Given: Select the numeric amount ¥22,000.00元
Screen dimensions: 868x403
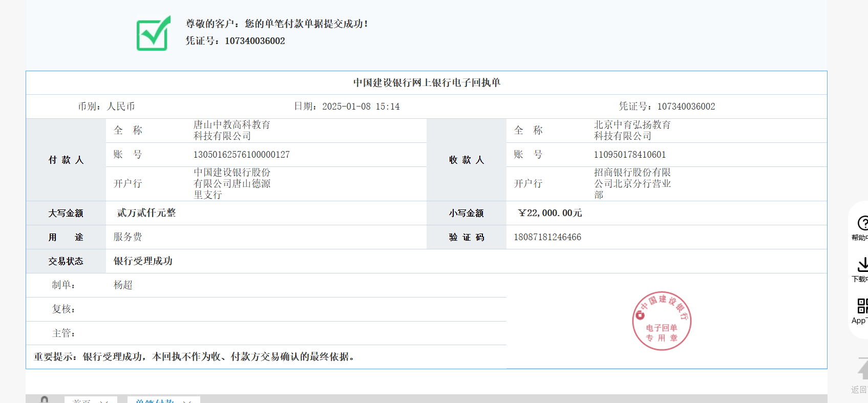Looking at the screenshot, I should 550,213.
